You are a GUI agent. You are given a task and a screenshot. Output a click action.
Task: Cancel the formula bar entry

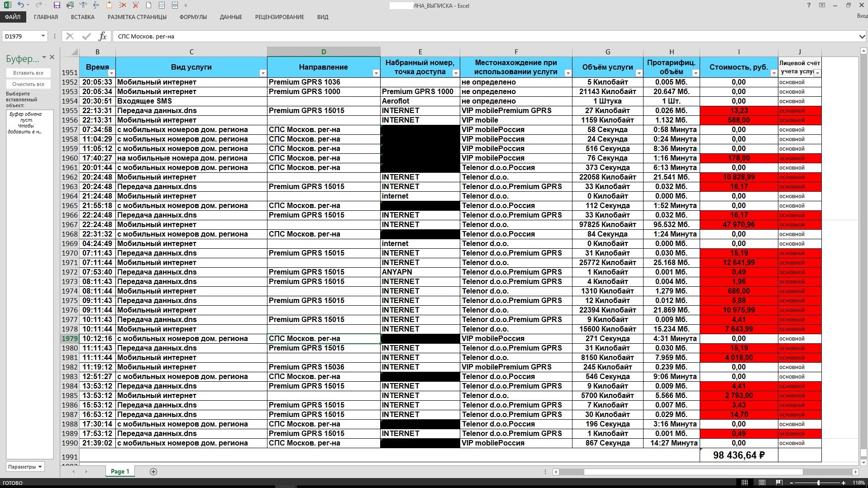(x=70, y=36)
